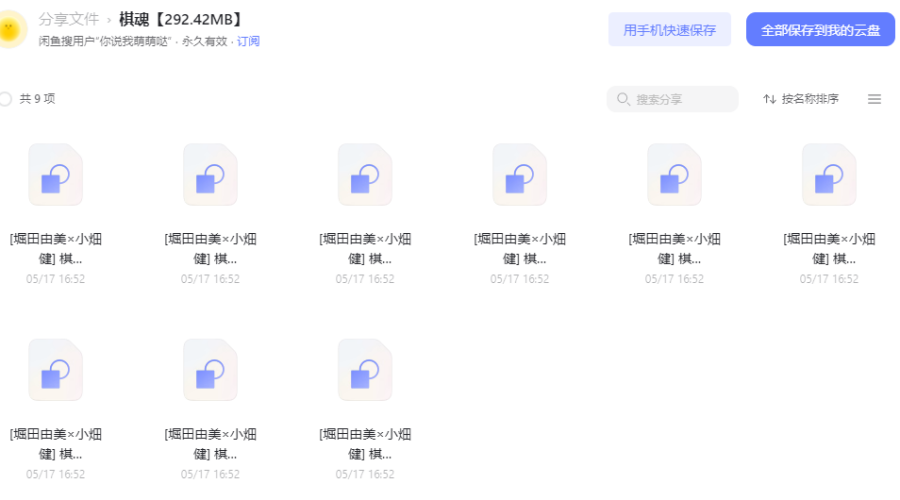Open the first file icon in bottom row

56,370
